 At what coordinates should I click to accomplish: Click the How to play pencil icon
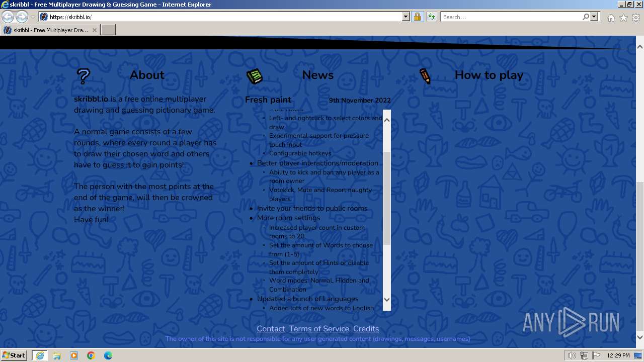tap(425, 76)
